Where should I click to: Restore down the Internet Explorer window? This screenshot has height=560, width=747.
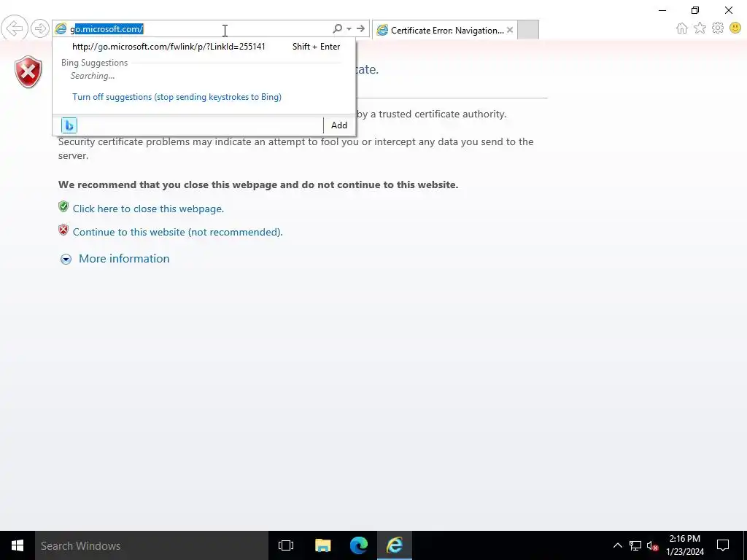695,10
